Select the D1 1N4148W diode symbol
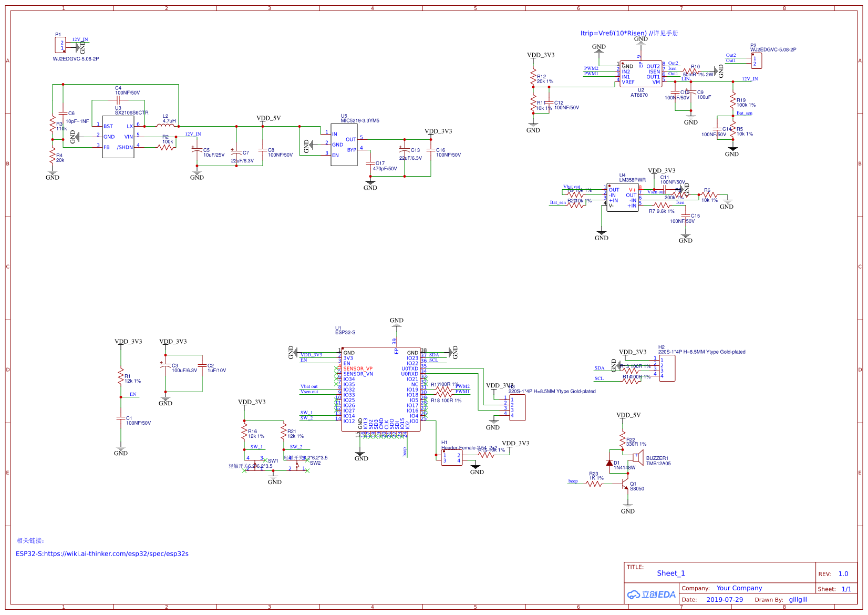The height and width of the screenshot is (615, 868). coord(609,463)
